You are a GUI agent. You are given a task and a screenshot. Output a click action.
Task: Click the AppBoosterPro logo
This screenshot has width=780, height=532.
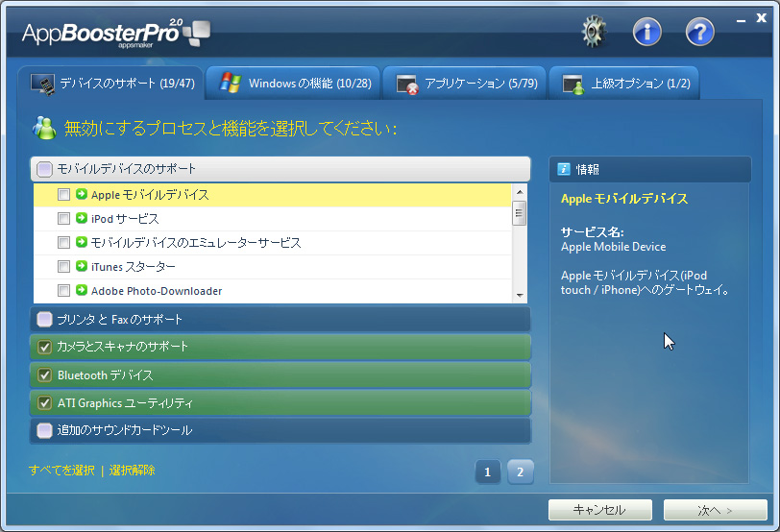116,34
